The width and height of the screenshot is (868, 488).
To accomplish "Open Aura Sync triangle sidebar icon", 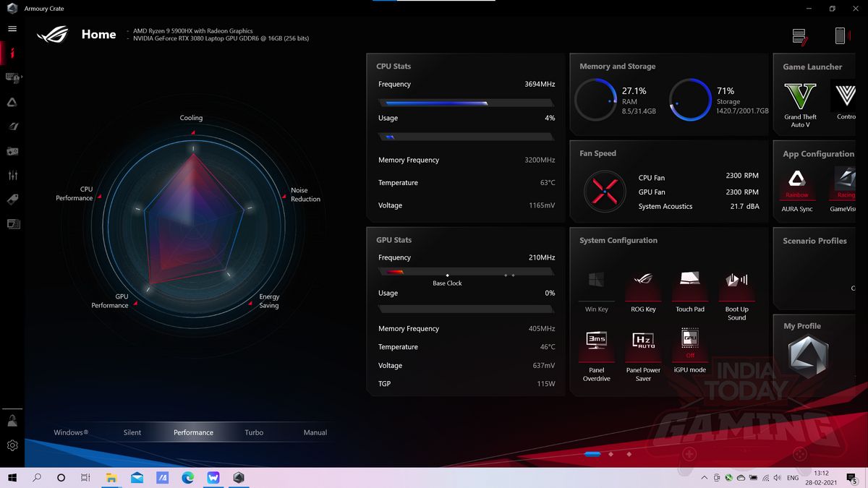I will click(x=12, y=103).
